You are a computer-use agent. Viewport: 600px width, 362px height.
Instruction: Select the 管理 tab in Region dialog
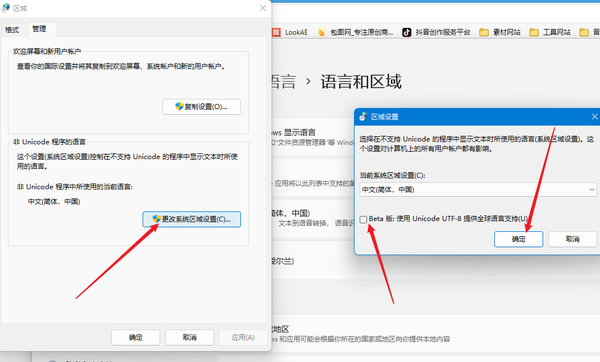[x=39, y=29]
